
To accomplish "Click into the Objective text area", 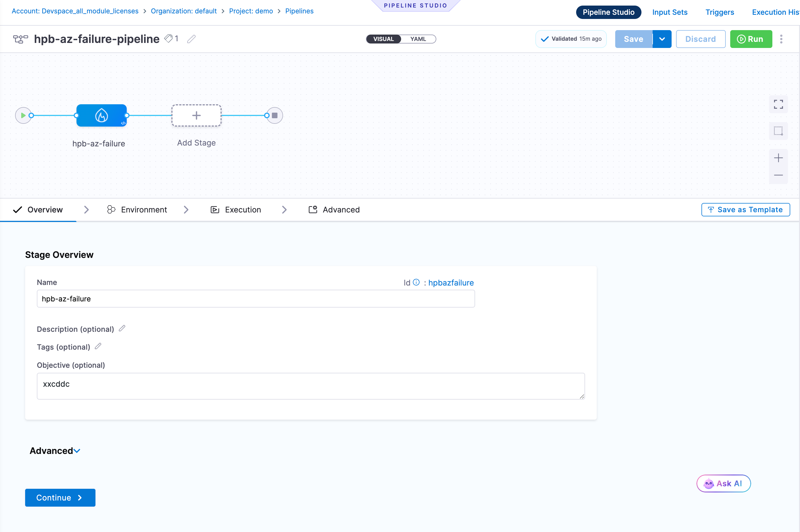I will 310,386.
